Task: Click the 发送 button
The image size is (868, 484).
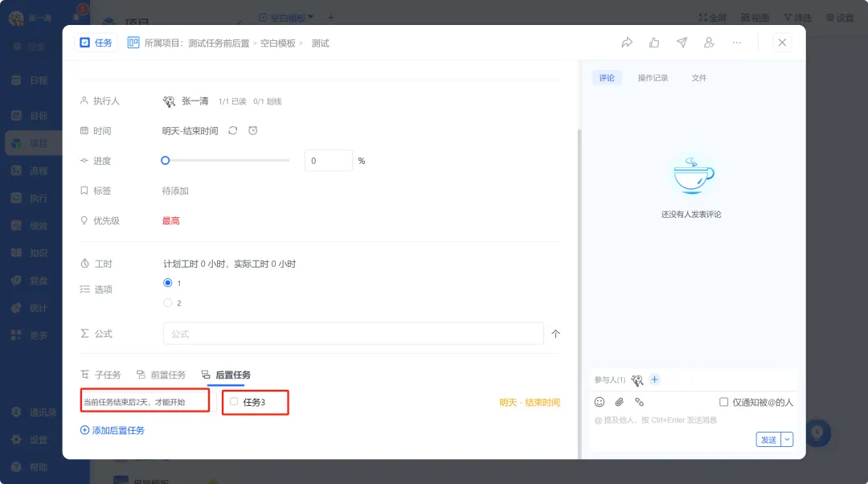Action: coord(768,440)
